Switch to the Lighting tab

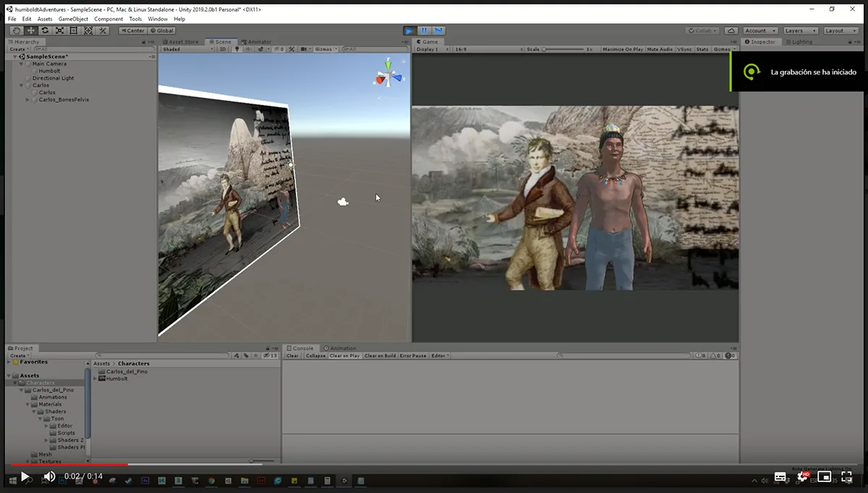799,42
